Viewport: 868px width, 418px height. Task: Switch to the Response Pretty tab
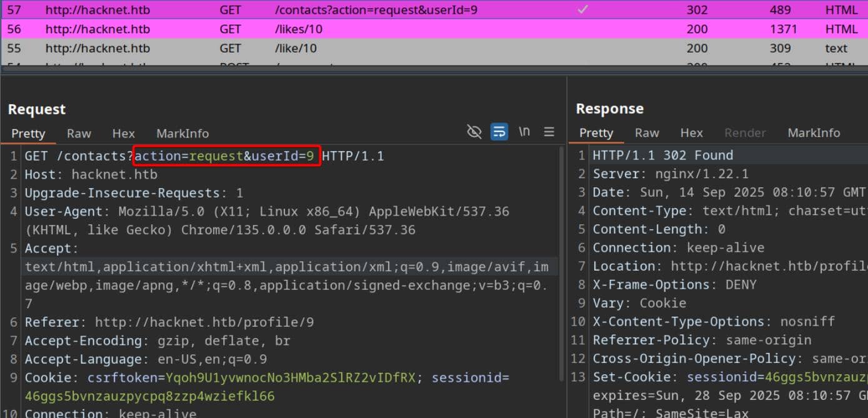point(596,132)
